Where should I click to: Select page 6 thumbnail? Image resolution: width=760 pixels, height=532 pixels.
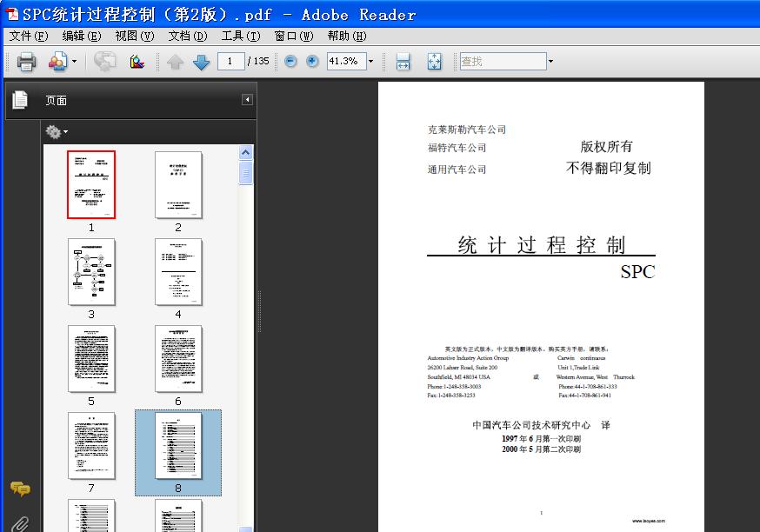pos(178,358)
